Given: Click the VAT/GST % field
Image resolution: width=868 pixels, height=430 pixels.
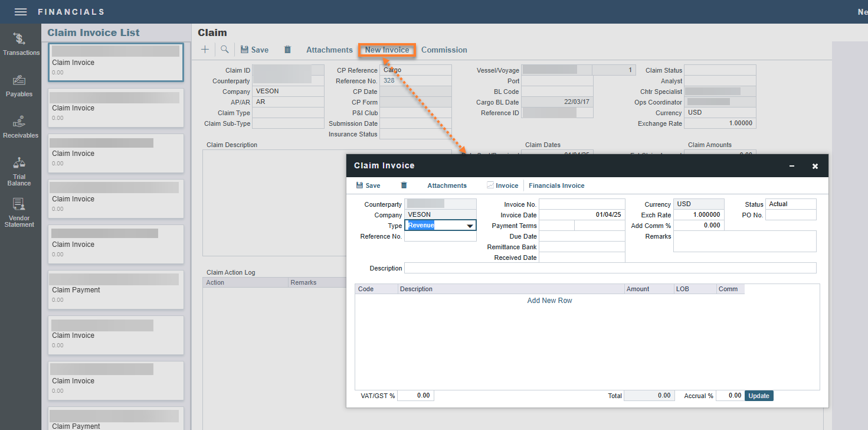Looking at the screenshot, I should click(x=415, y=396).
